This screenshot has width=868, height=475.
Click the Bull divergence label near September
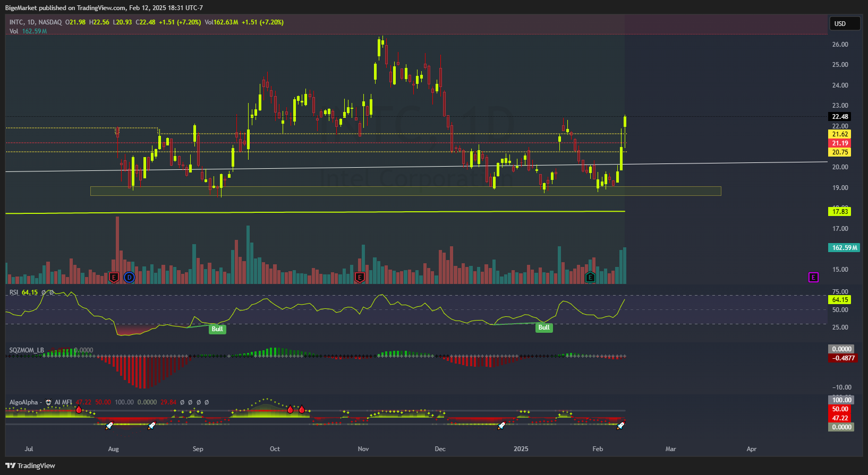(217, 329)
